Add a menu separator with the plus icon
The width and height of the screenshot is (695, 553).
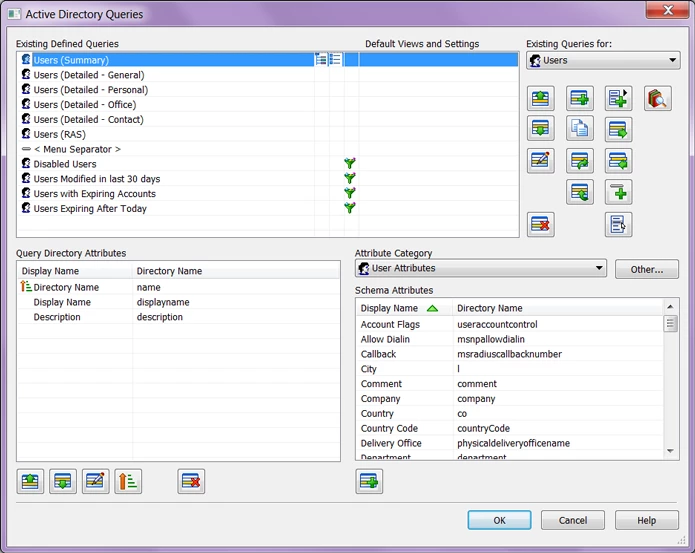click(x=618, y=192)
